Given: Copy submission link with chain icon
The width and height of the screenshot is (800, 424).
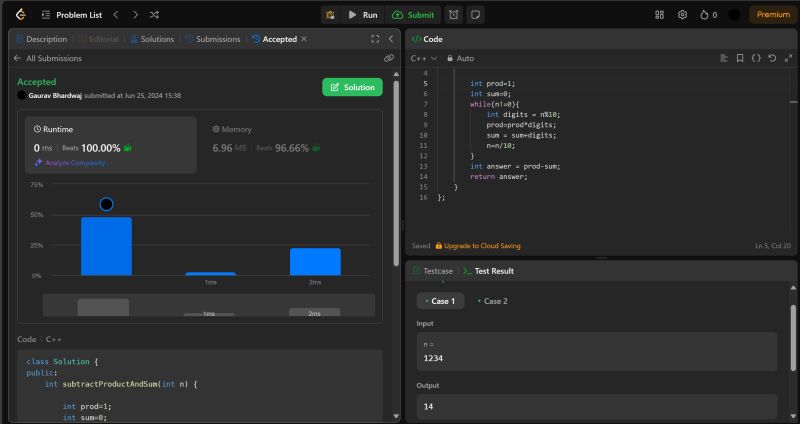Looking at the screenshot, I should pos(388,58).
